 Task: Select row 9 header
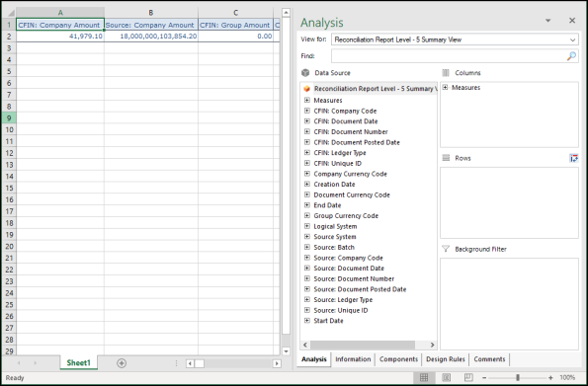[x=9, y=118]
